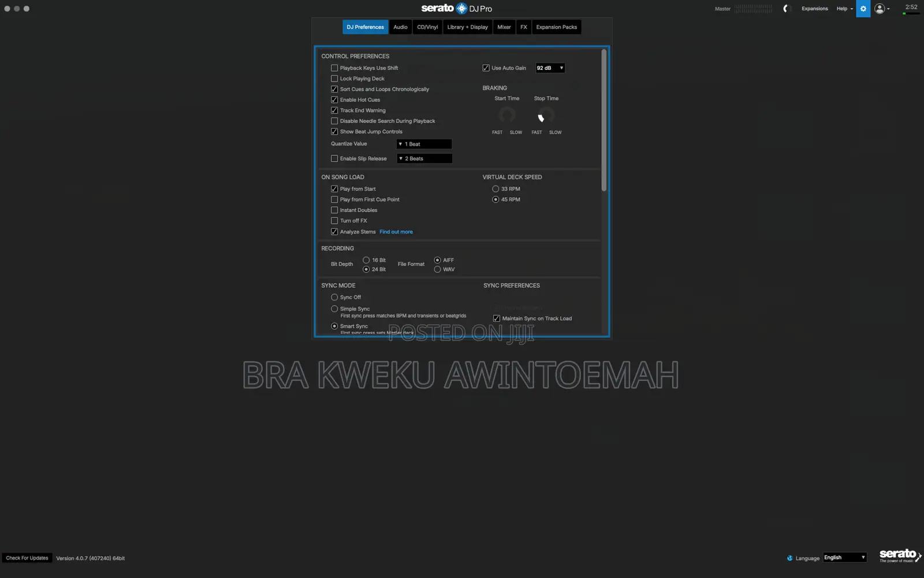The image size is (924, 578).
Task: Select 45 RPM virtual deck speed
Action: coord(495,199)
